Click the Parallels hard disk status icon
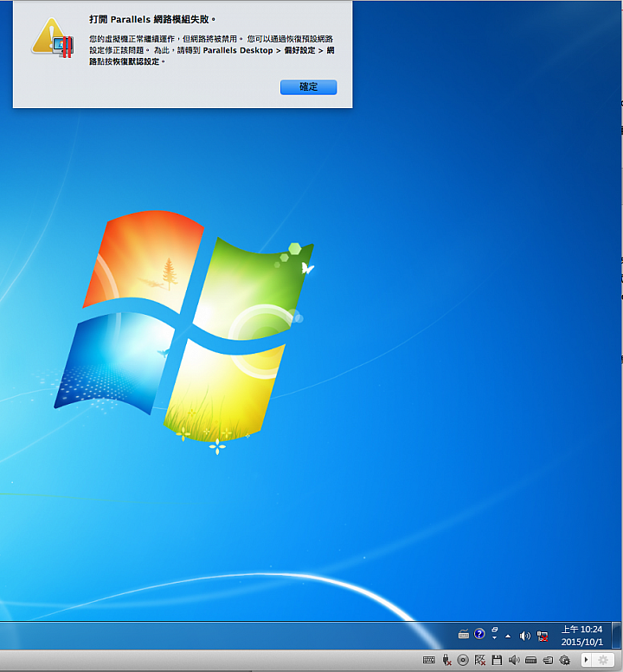Screen dimensions: 623x672 pyautogui.click(x=530, y=660)
